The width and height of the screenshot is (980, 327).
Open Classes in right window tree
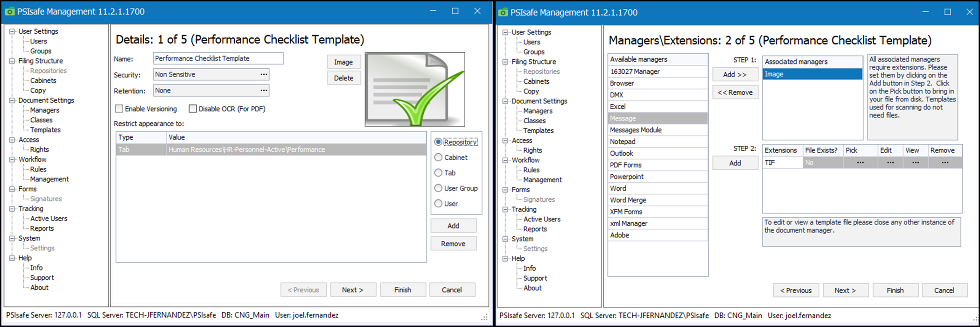coord(534,121)
